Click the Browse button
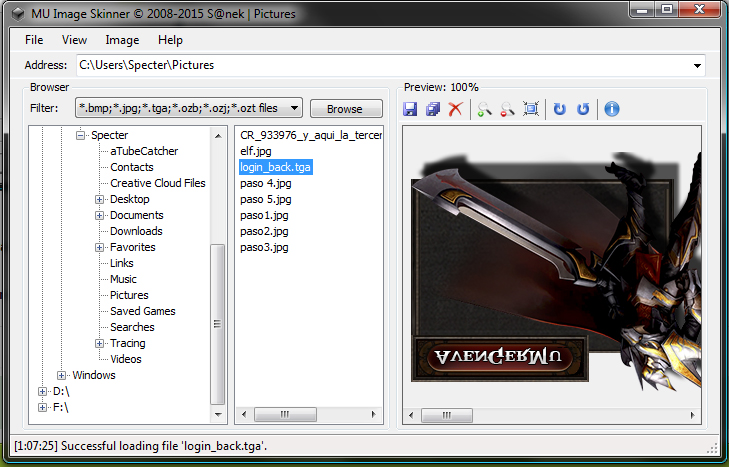The height and width of the screenshot is (467, 729). (345, 109)
